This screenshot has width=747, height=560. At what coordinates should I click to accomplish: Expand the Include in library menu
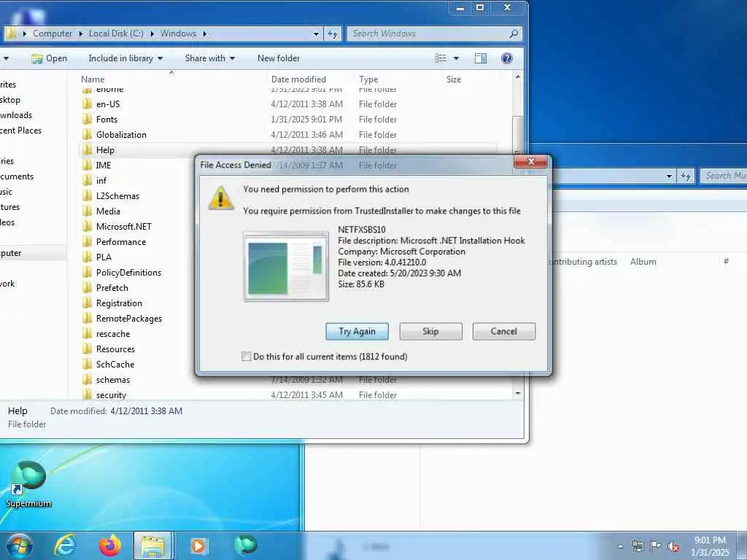tap(125, 58)
